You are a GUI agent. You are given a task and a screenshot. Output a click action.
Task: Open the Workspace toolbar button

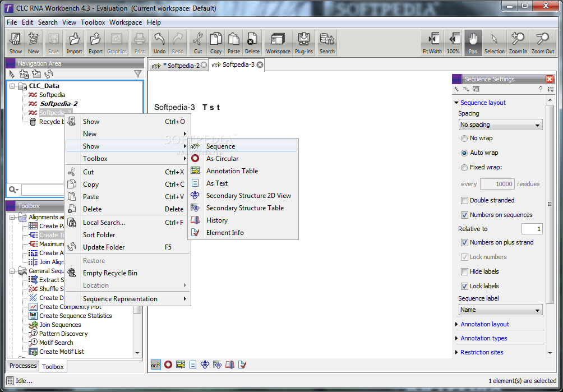point(278,43)
